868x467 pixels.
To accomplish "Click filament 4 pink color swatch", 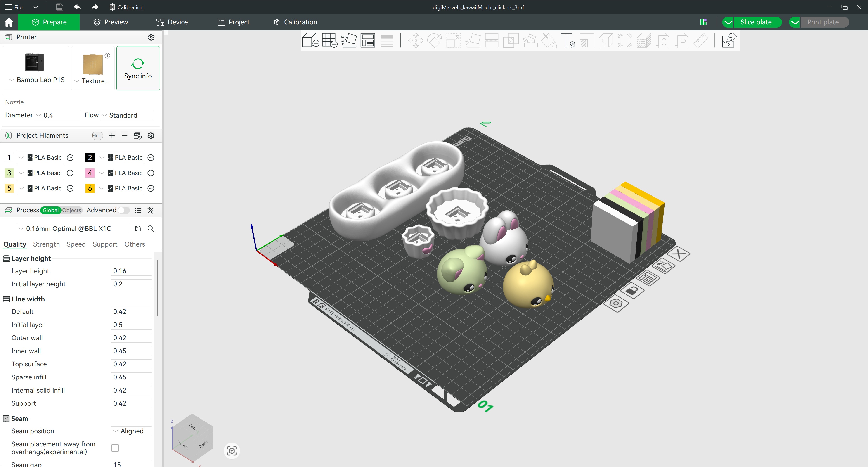I will tap(90, 173).
